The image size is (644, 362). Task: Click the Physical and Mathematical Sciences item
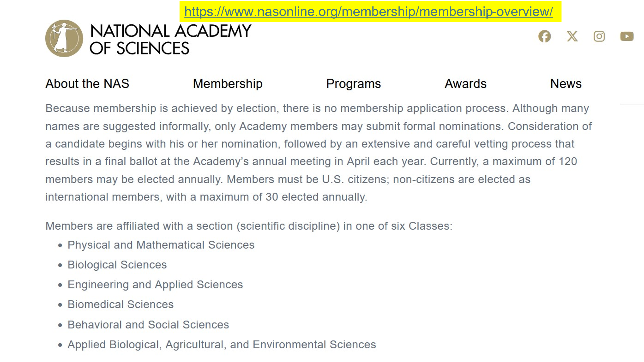coord(161,245)
